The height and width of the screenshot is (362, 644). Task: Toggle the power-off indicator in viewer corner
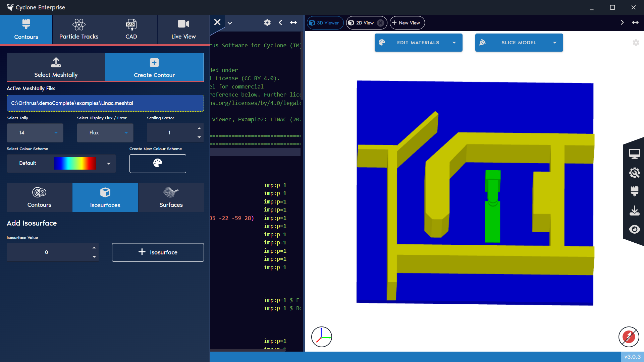pos(629,337)
